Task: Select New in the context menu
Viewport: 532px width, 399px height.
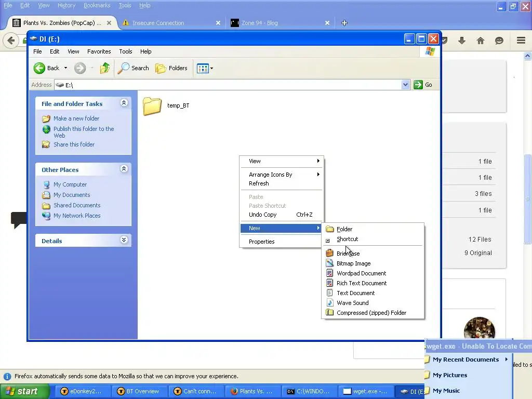Action: click(x=282, y=229)
